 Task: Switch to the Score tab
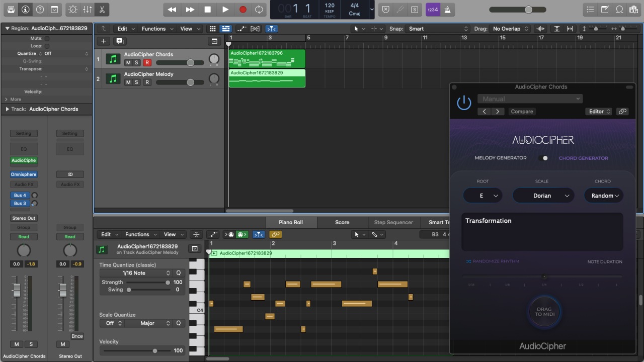[x=343, y=222]
